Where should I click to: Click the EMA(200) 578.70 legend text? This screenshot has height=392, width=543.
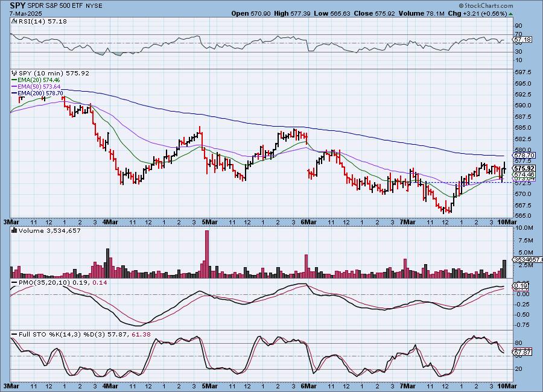tap(40, 93)
